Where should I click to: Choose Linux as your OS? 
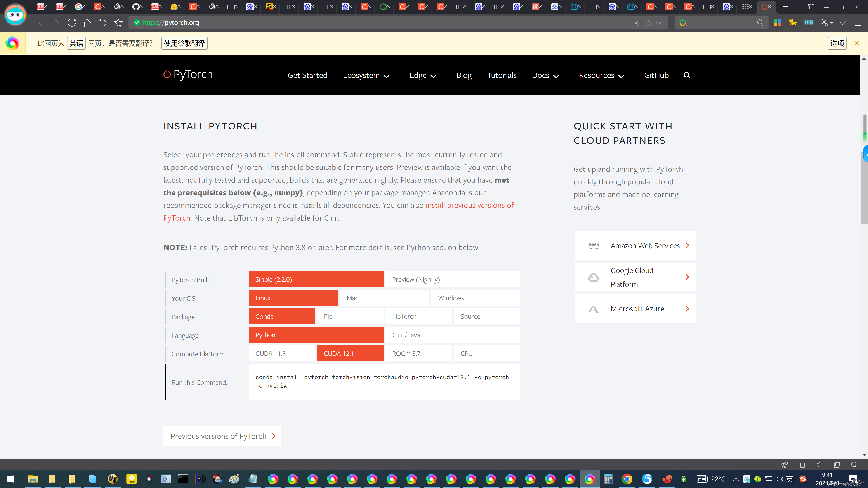[x=293, y=298]
